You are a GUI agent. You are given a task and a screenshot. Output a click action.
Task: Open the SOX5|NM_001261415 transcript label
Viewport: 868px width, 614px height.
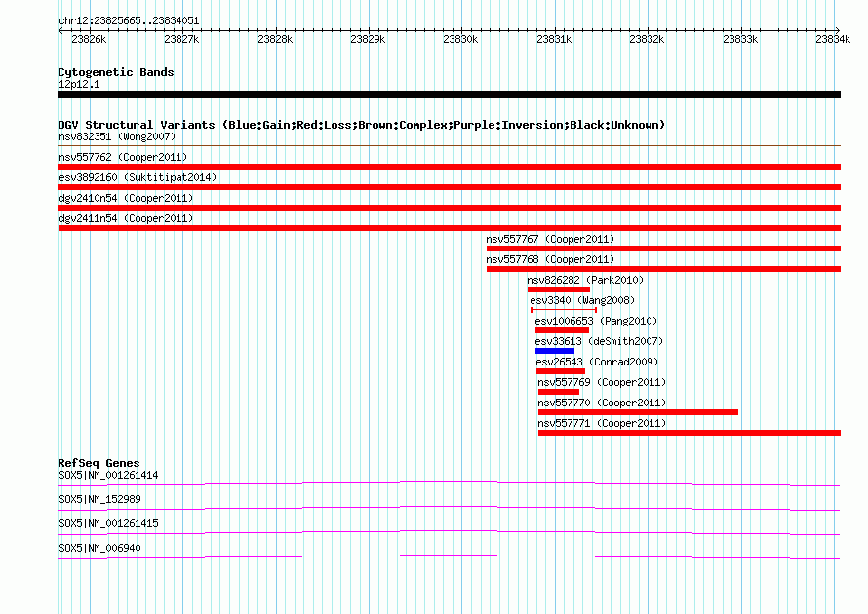108,523
